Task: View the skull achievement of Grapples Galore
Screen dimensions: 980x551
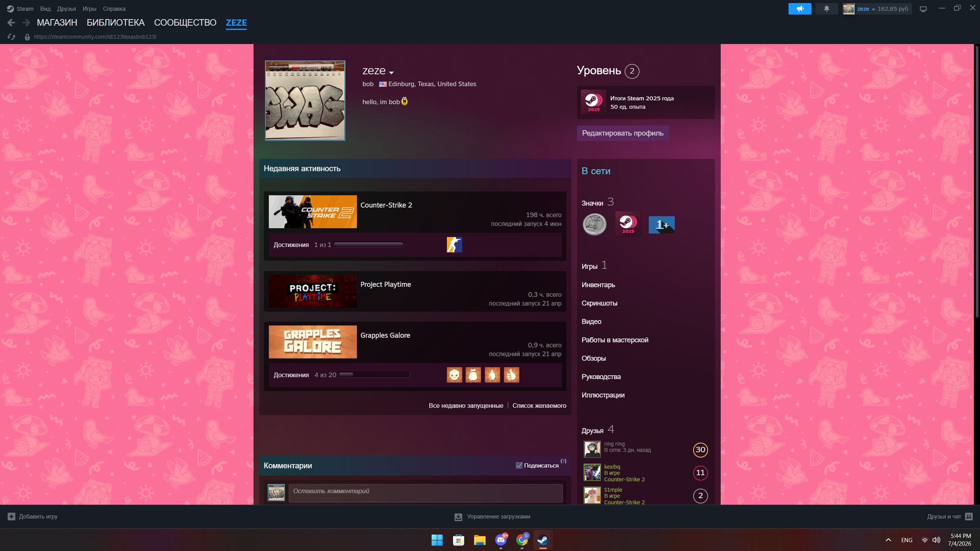Action: coord(454,375)
